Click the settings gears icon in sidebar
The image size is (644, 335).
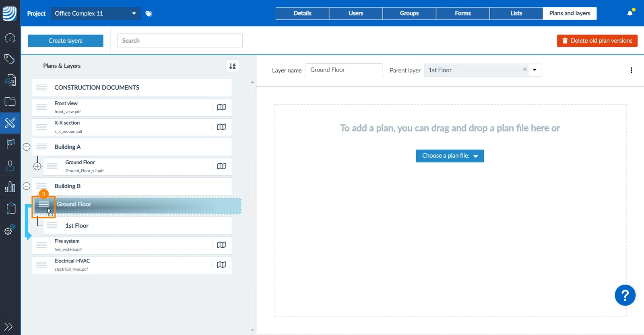tap(10, 230)
